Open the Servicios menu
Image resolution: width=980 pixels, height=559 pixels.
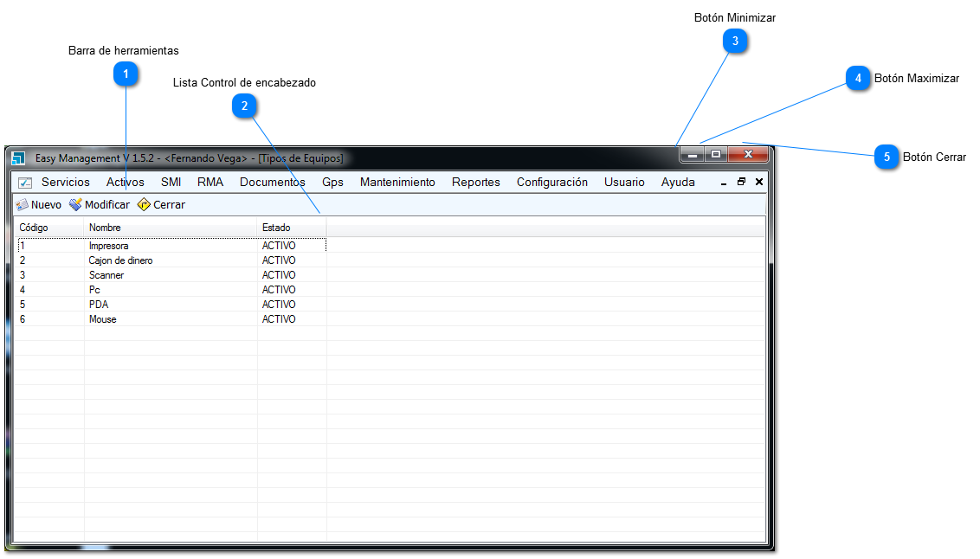(x=66, y=183)
